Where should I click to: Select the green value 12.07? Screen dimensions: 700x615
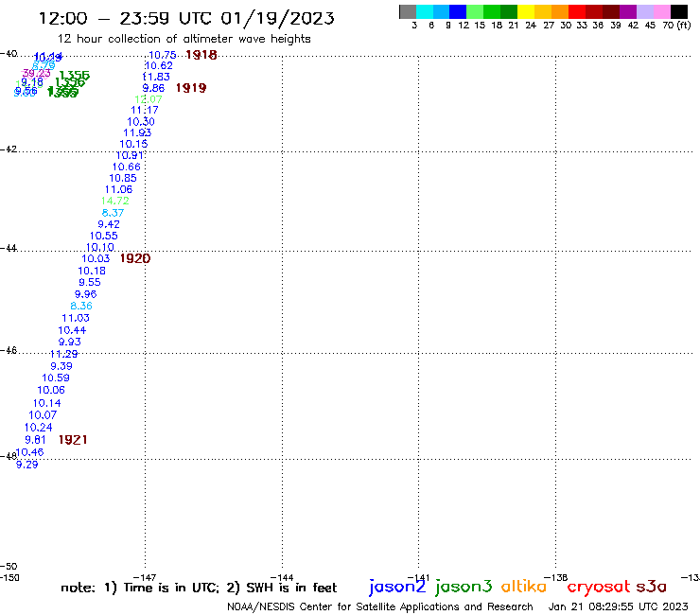pyautogui.click(x=149, y=99)
